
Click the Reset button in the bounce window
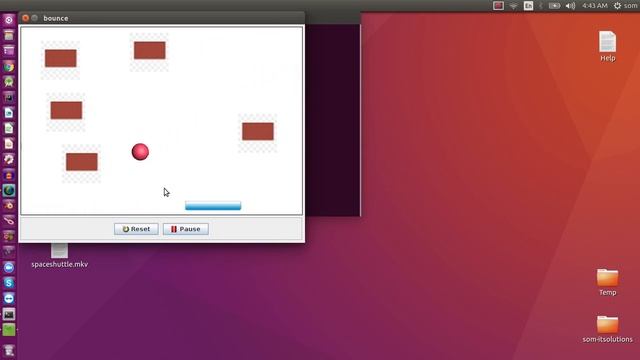[136, 229]
